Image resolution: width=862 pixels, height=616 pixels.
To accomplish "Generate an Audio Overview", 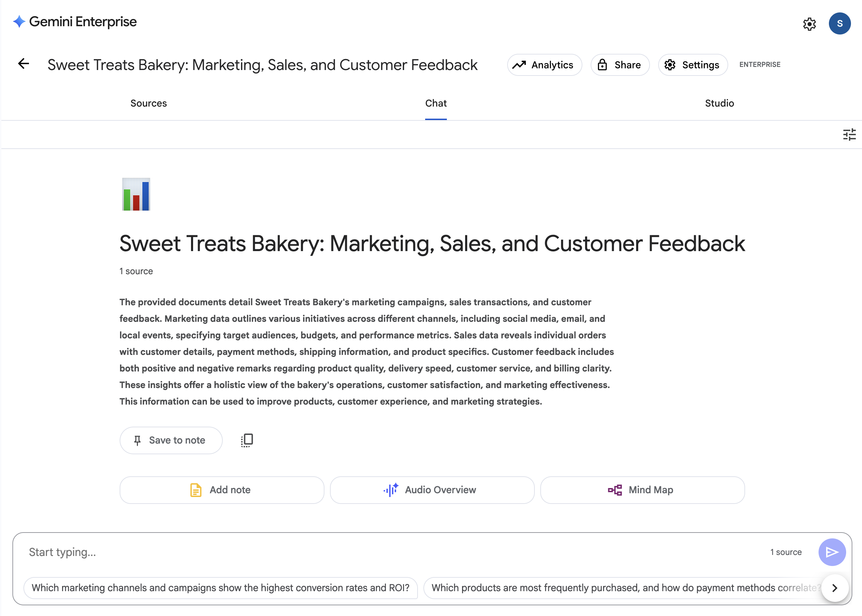I will point(432,490).
